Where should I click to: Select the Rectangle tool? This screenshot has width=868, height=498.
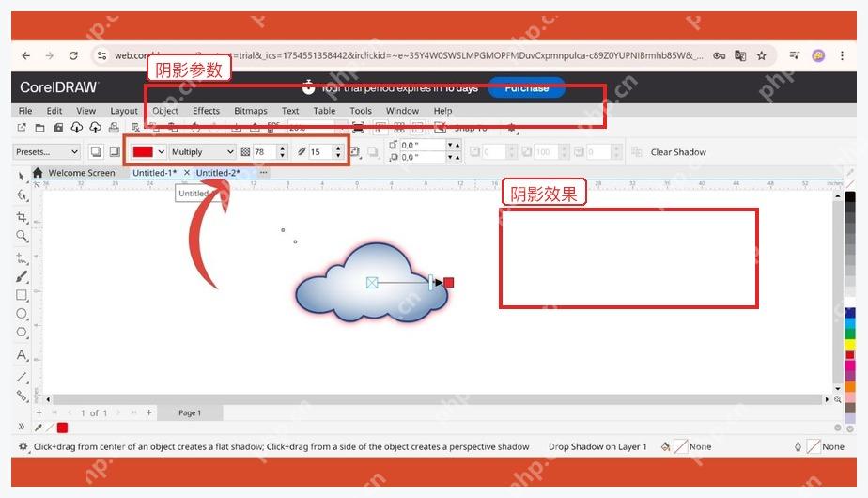pyautogui.click(x=22, y=295)
